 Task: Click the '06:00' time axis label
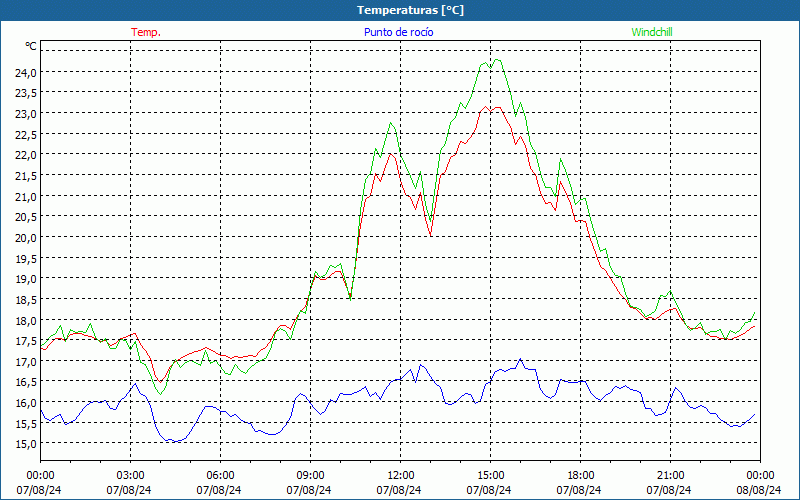click(x=220, y=476)
